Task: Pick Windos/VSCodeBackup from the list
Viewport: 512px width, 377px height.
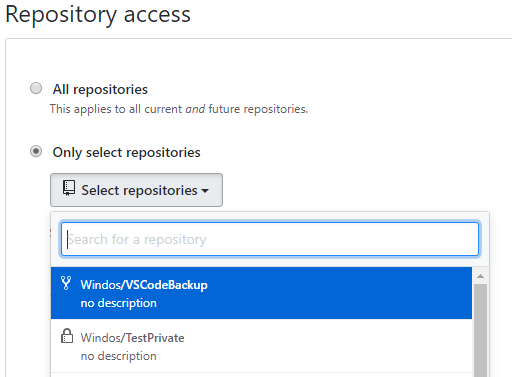Action: 261,293
